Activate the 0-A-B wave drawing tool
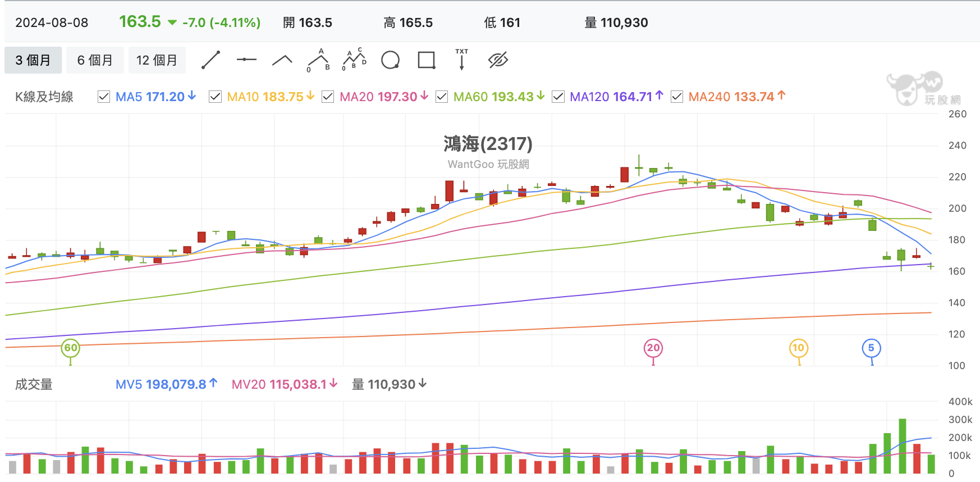This screenshot has height=482, width=980. [319, 60]
